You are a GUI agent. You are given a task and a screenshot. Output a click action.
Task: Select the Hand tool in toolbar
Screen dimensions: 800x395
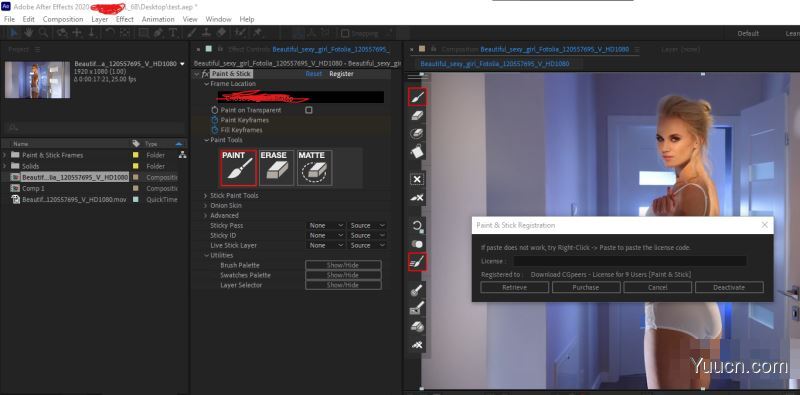(29, 33)
